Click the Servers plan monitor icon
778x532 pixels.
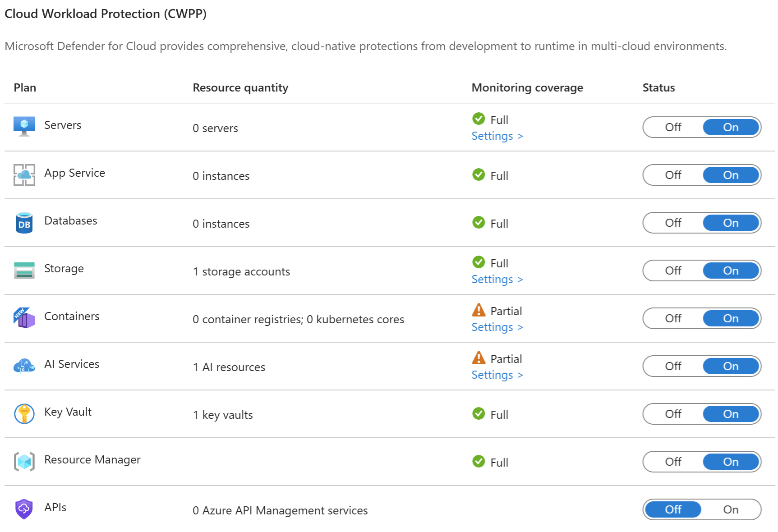(24, 126)
